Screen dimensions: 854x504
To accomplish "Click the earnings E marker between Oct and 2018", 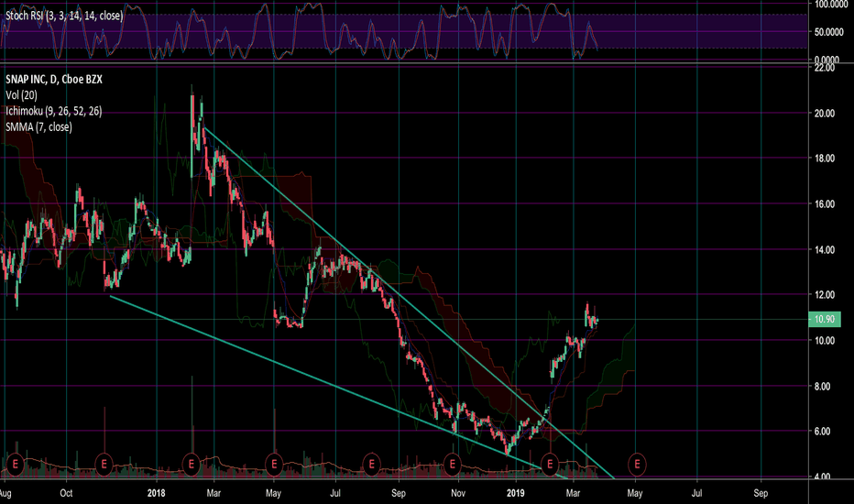I will pos(104,465).
